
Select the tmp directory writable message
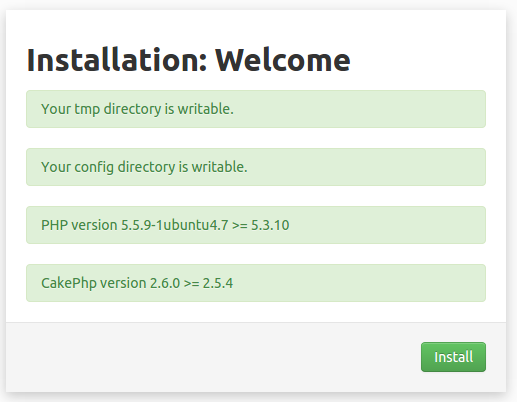pyautogui.click(x=256, y=109)
